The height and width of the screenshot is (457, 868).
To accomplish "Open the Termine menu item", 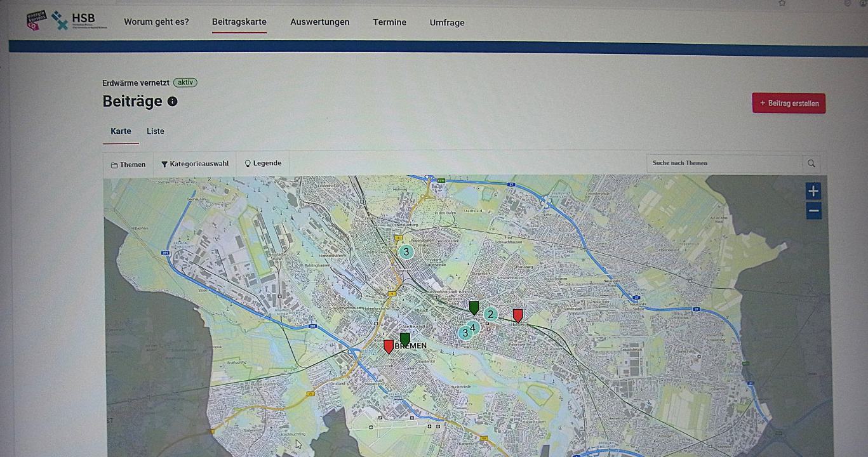I will [390, 22].
